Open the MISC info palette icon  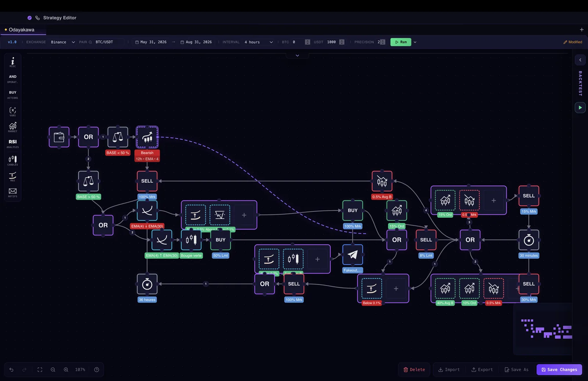12,62
